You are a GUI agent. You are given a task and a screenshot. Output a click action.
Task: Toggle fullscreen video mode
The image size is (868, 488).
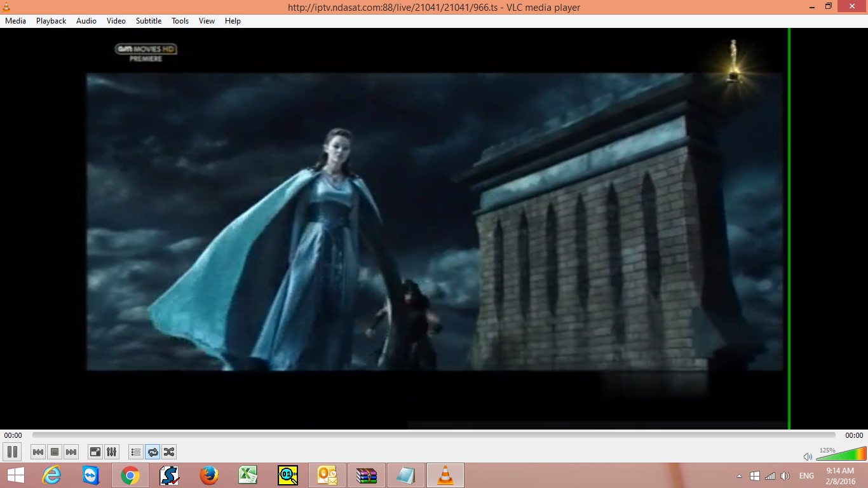95,452
